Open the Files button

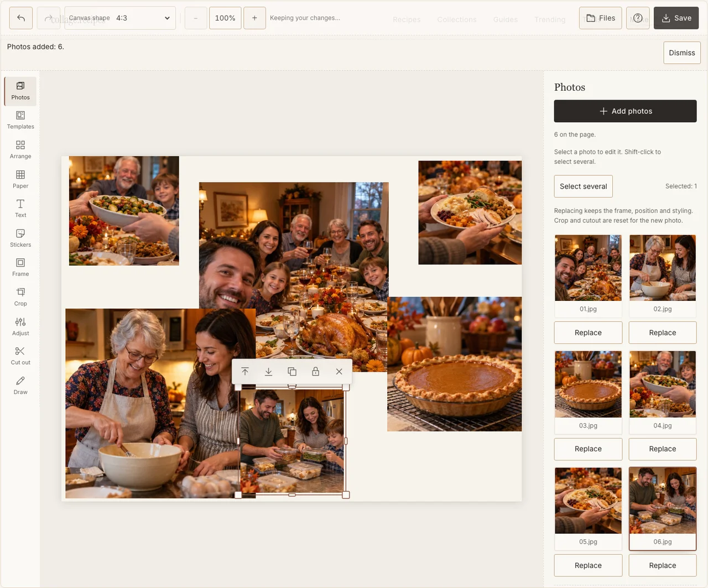click(601, 18)
